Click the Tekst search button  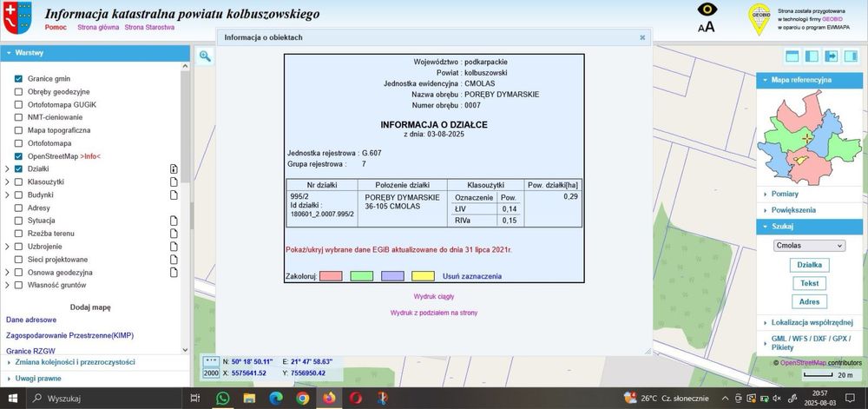click(x=809, y=283)
